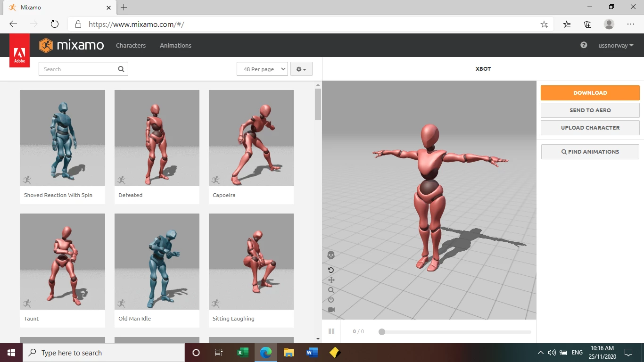Click the Sitting Laughing caption text

click(x=233, y=319)
